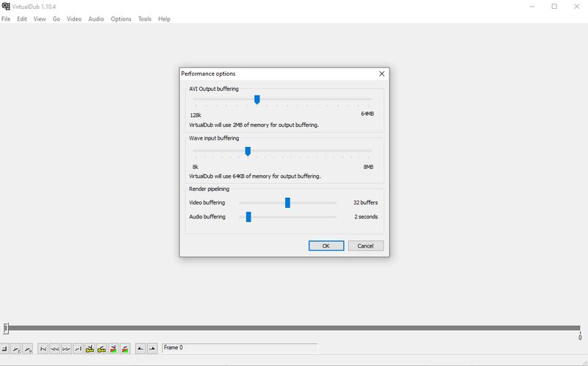Confirm performance options with OK

click(326, 246)
